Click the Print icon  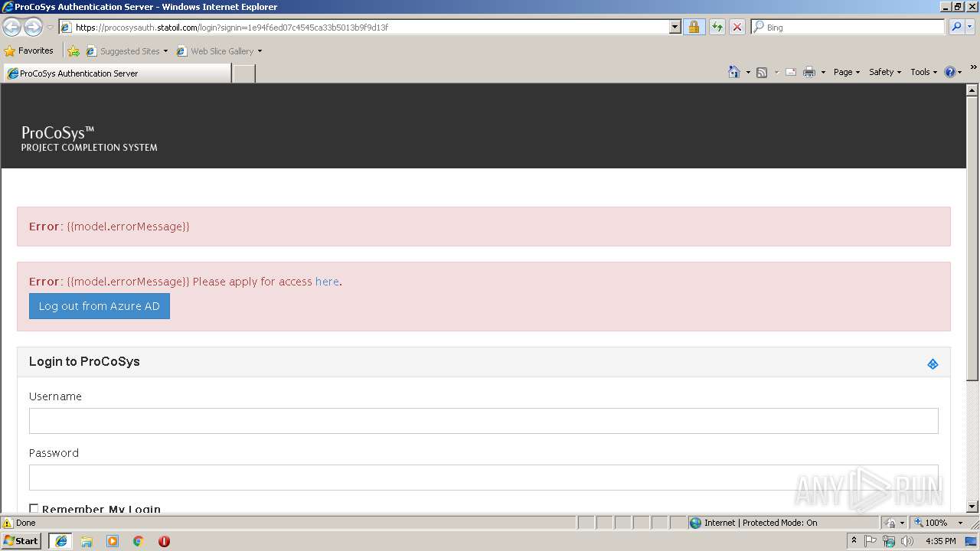pos(809,72)
